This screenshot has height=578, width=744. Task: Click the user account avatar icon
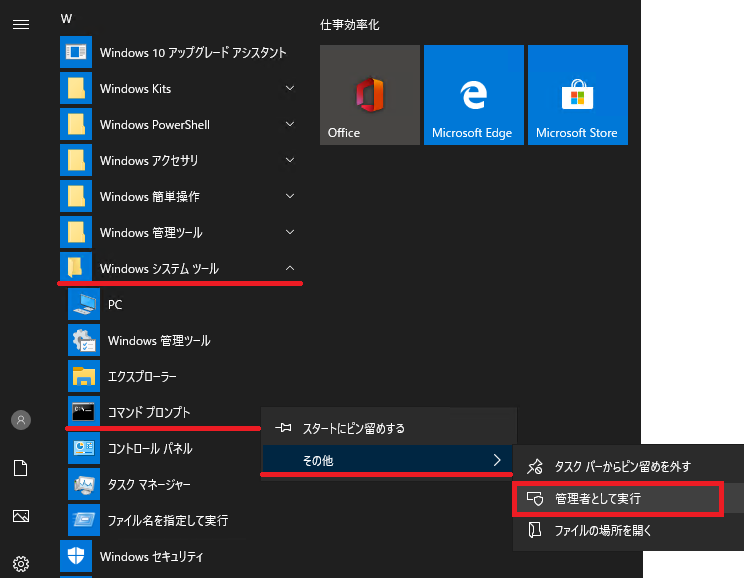21,420
